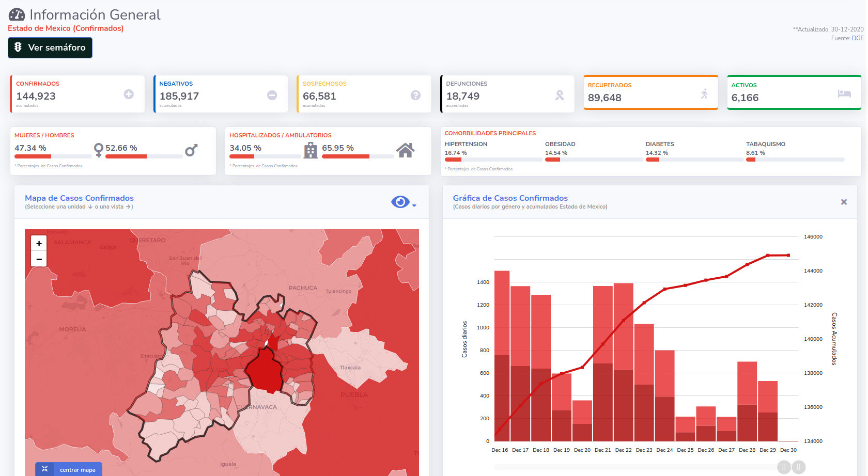Click the PUEBLA label on map

[x=354, y=394]
